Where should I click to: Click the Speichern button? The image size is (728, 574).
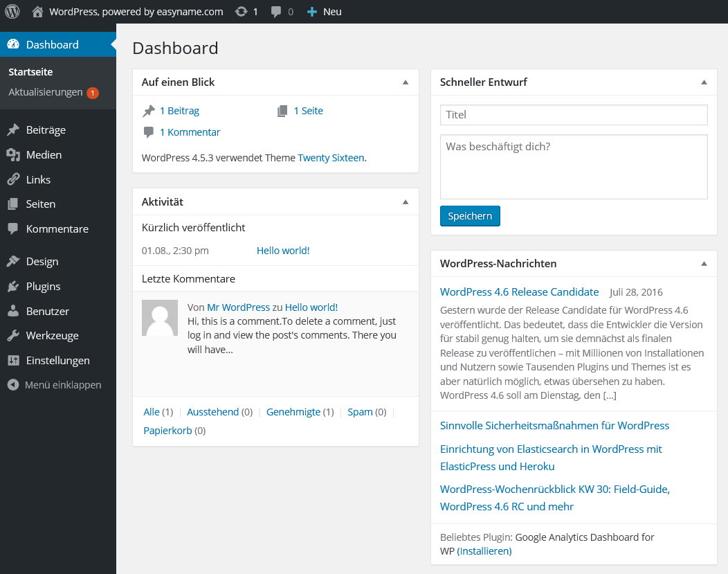tap(470, 216)
